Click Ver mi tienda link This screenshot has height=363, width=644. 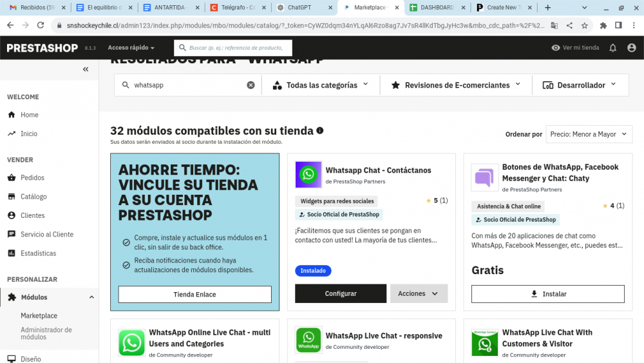[x=575, y=48]
